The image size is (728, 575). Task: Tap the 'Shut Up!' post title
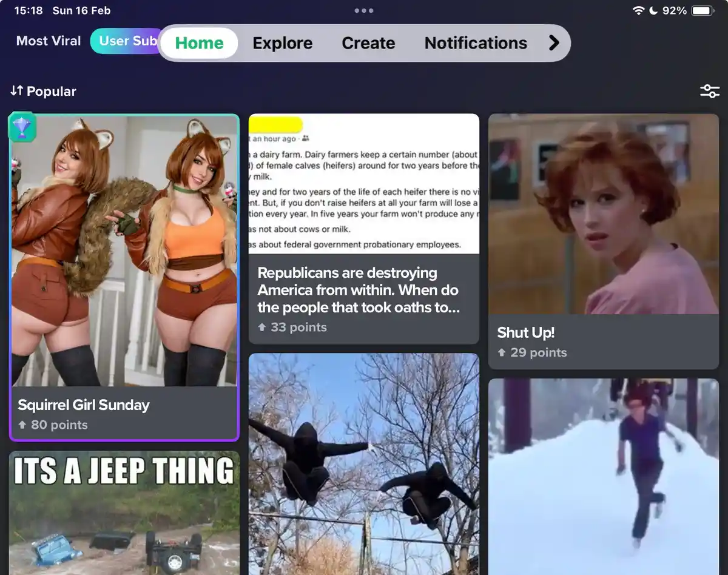tap(526, 332)
